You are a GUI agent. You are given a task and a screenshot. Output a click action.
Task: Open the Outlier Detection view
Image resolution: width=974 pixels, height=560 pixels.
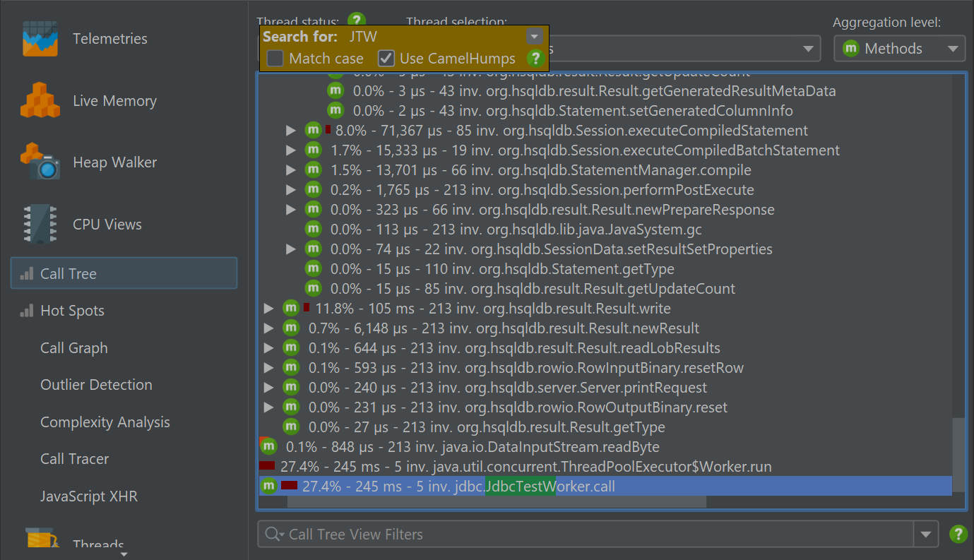tap(96, 385)
